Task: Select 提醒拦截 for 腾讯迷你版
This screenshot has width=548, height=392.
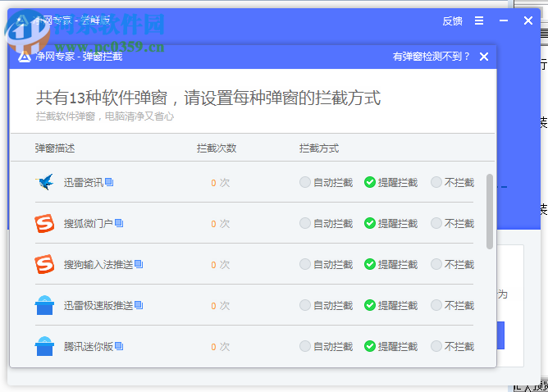Action: pyautogui.click(x=390, y=346)
